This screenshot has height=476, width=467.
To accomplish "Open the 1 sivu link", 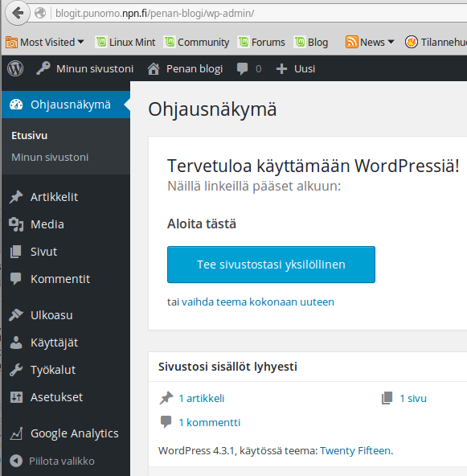I will click(x=413, y=398).
